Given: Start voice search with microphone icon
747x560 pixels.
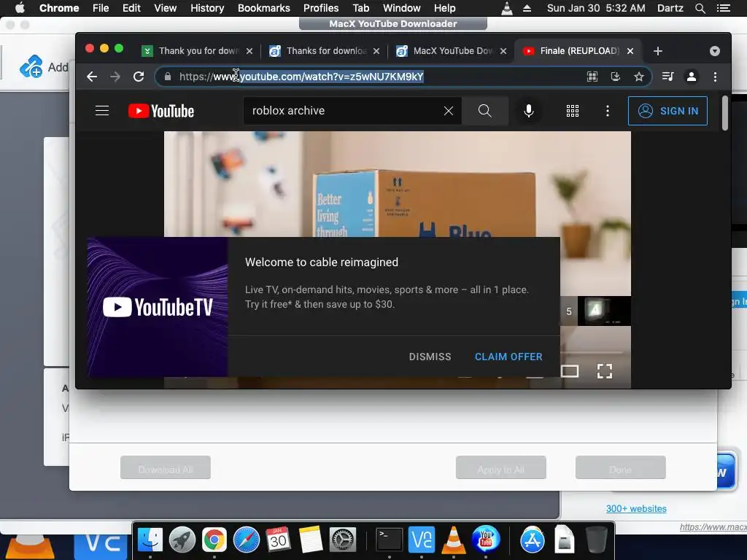Looking at the screenshot, I should pyautogui.click(x=528, y=111).
